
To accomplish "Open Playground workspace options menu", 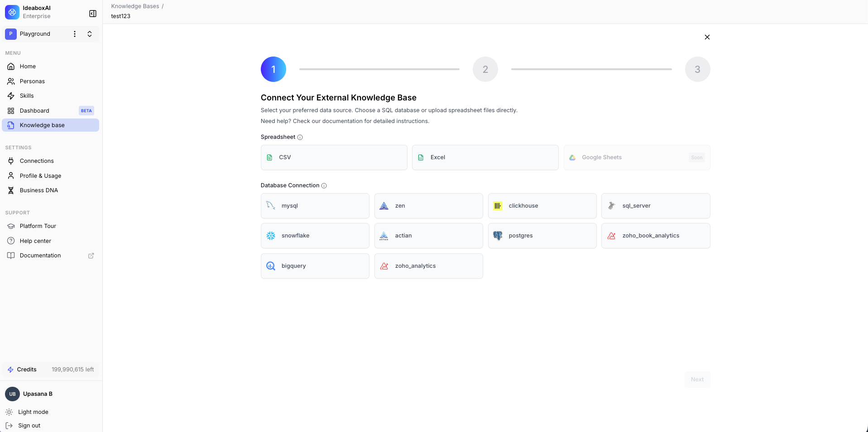I will point(75,34).
